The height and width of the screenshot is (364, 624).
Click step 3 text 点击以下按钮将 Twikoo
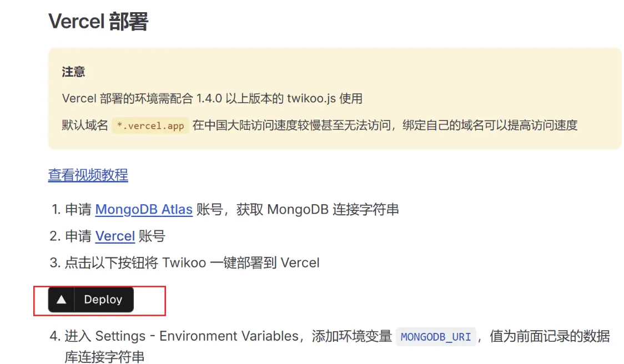[x=127, y=262]
